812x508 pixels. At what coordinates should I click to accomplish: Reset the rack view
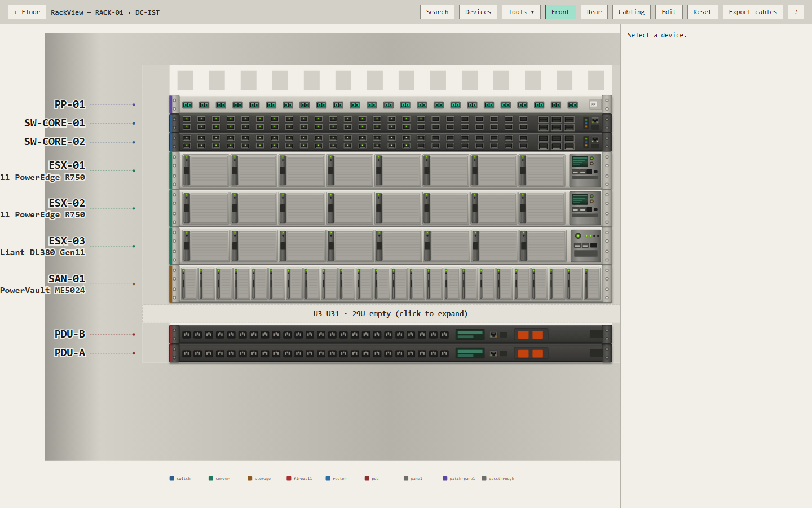pos(703,12)
